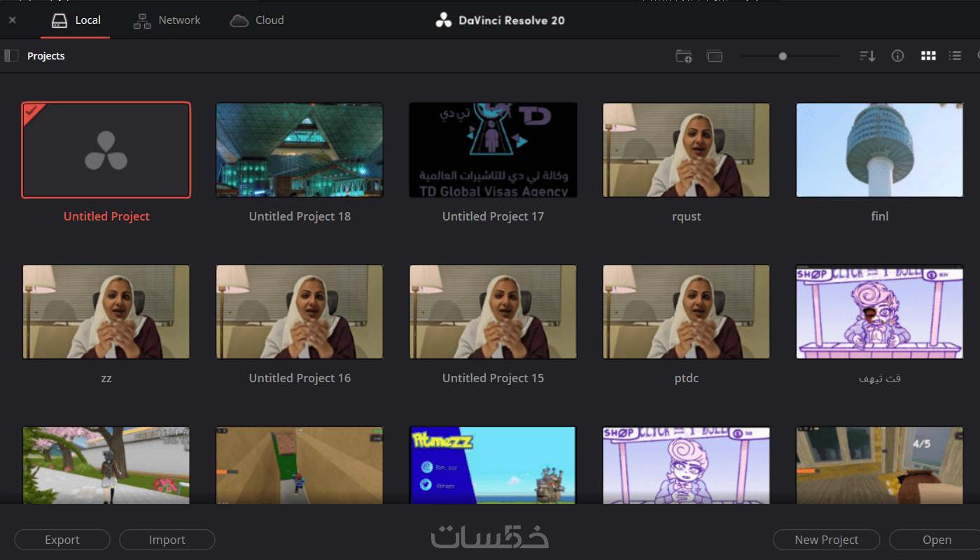This screenshot has width=980, height=560.
Task: Switch to list view
Action: (x=955, y=56)
